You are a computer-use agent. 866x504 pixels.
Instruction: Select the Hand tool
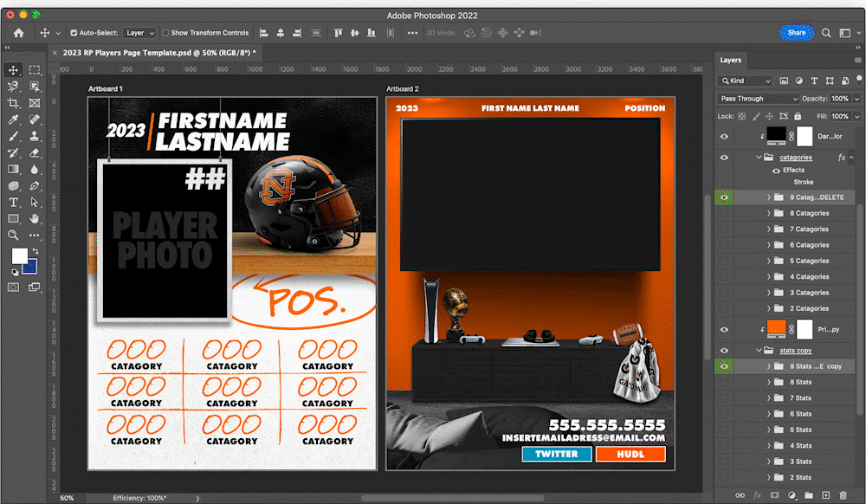(x=35, y=218)
